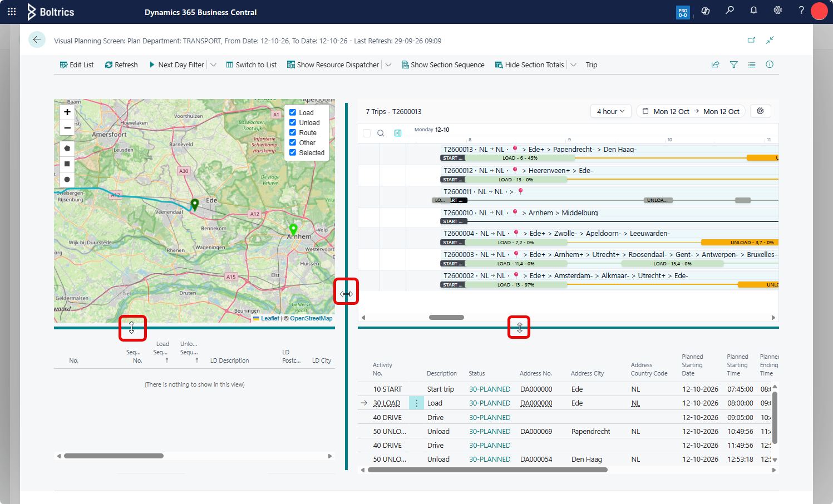This screenshot has height=504, width=833.
Task: Toggle the Load map layer checkbox
Action: (x=293, y=112)
